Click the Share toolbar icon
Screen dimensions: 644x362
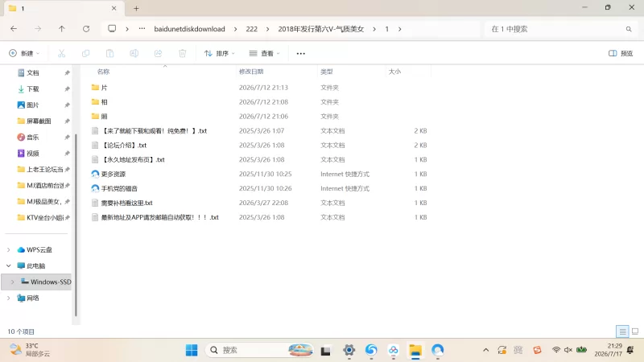tap(158, 53)
